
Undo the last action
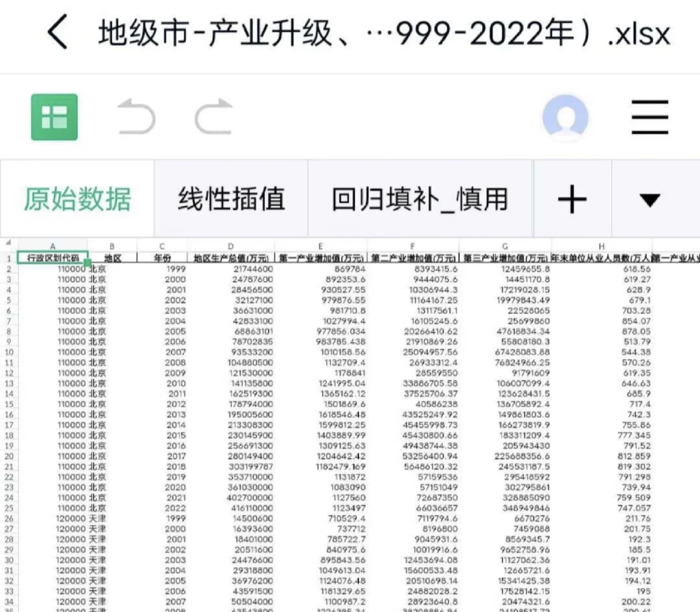coord(136,117)
